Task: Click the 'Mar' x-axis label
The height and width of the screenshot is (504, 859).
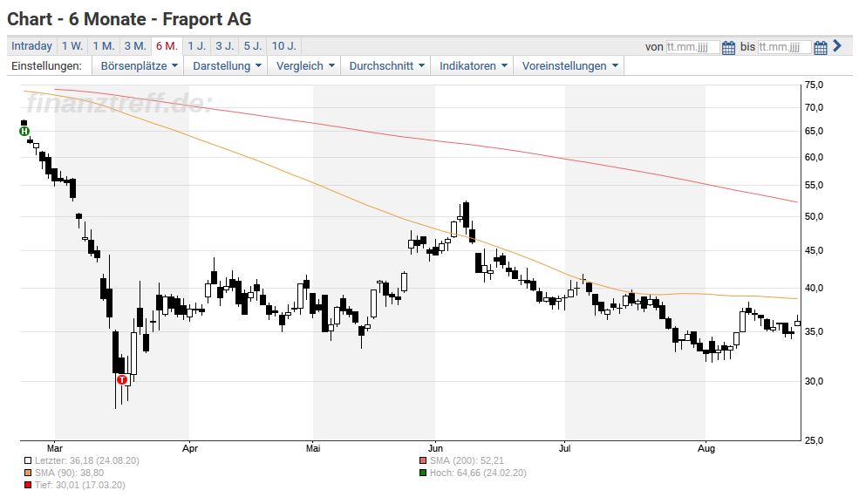Action: pos(55,448)
